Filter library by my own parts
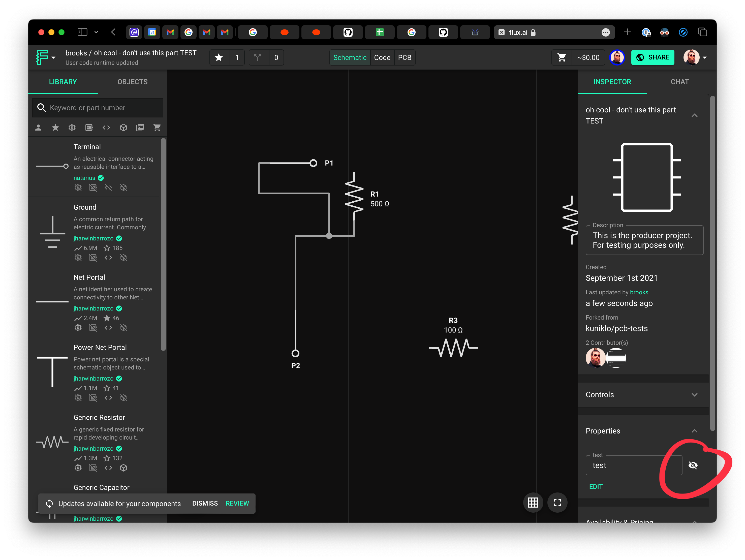The image size is (745, 560). point(38,128)
